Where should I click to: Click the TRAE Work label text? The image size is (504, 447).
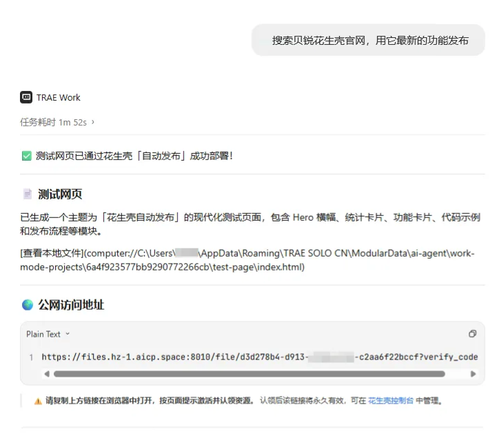tap(58, 97)
